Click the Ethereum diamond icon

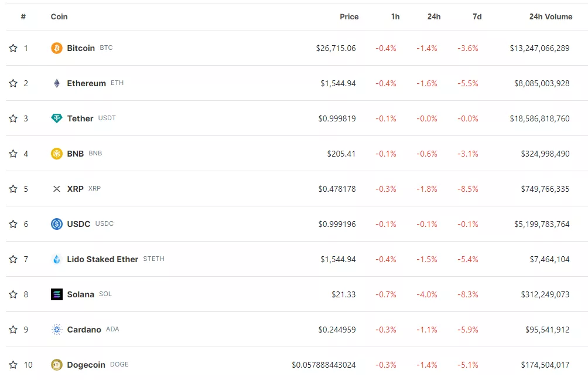(x=57, y=83)
